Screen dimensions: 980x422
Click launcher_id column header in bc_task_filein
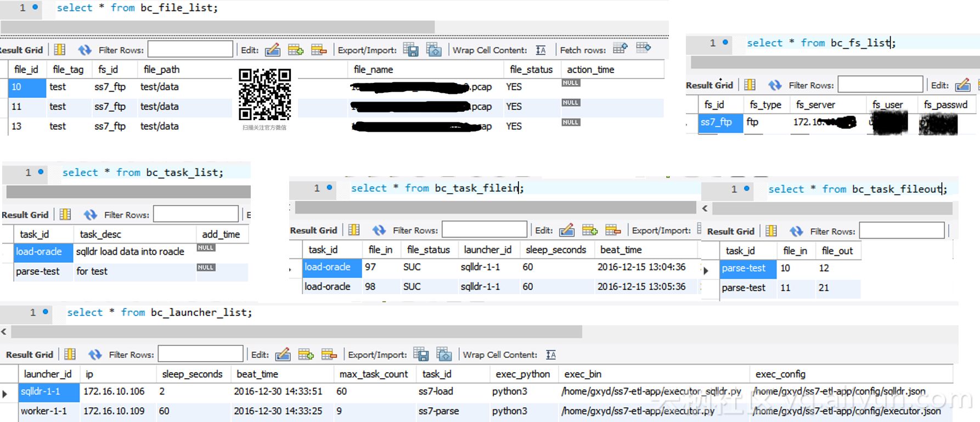point(487,250)
